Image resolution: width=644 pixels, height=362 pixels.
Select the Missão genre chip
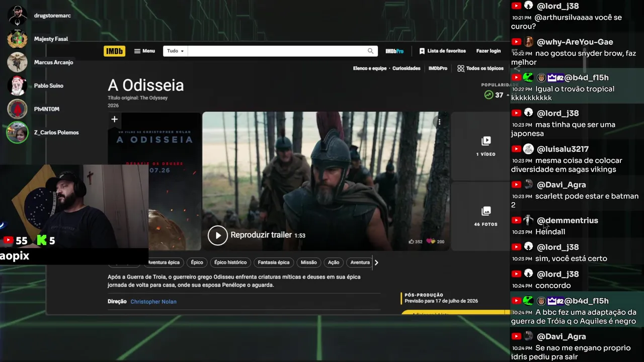309,262
